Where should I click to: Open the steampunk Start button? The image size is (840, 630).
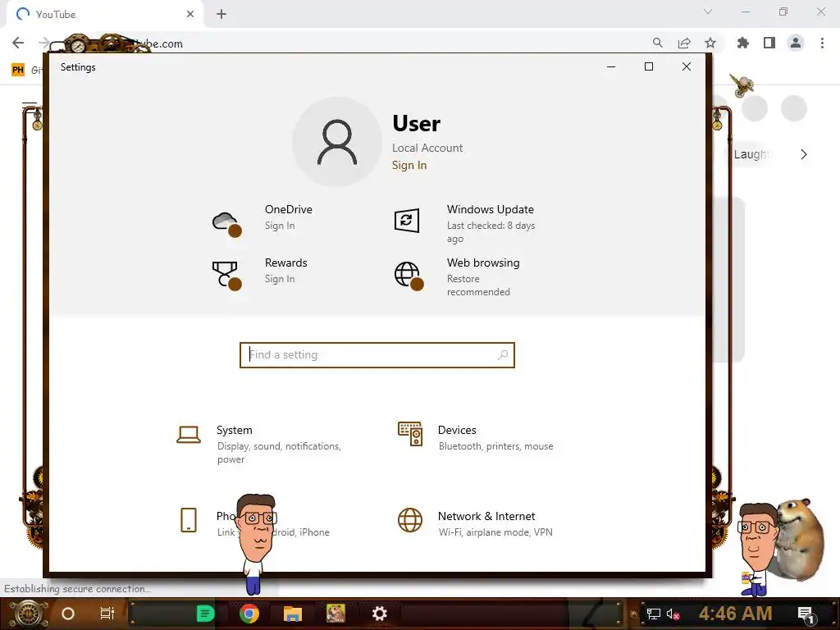pos(27,614)
